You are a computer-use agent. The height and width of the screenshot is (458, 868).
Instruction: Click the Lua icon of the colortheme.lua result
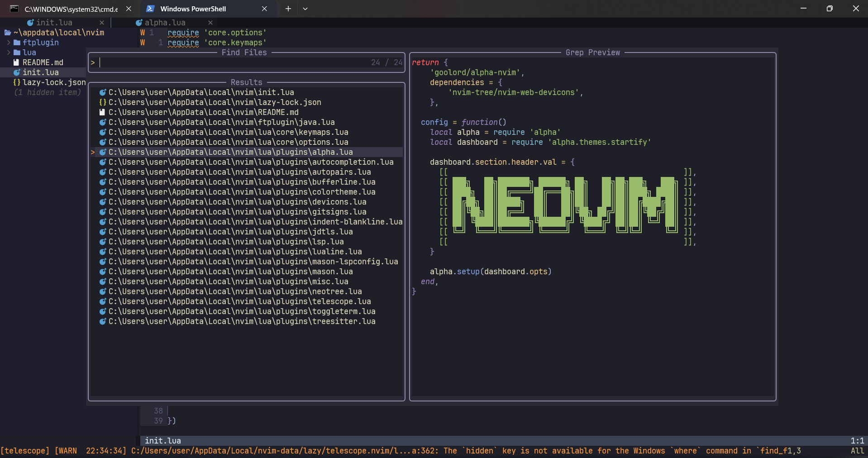103,192
